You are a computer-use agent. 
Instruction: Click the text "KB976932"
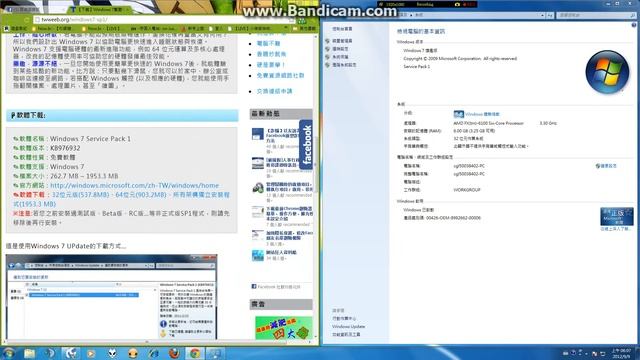tap(65, 148)
